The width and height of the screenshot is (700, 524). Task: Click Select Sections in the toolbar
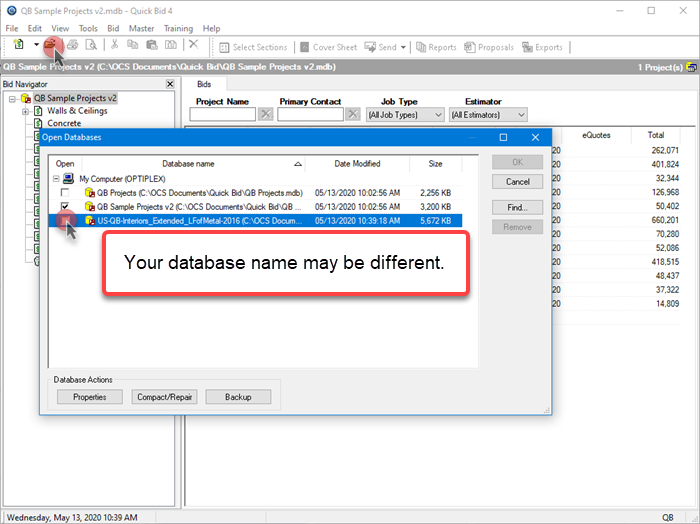(x=253, y=47)
